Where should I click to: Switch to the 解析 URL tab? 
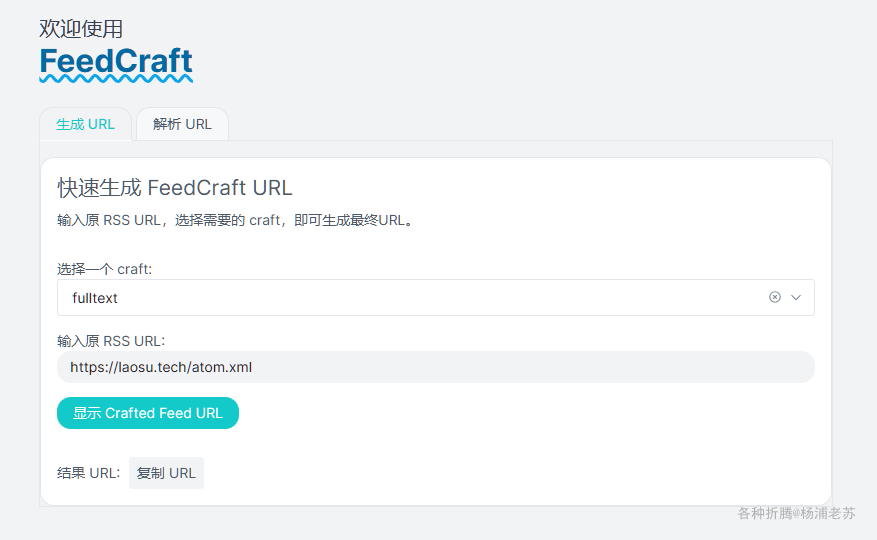182,124
